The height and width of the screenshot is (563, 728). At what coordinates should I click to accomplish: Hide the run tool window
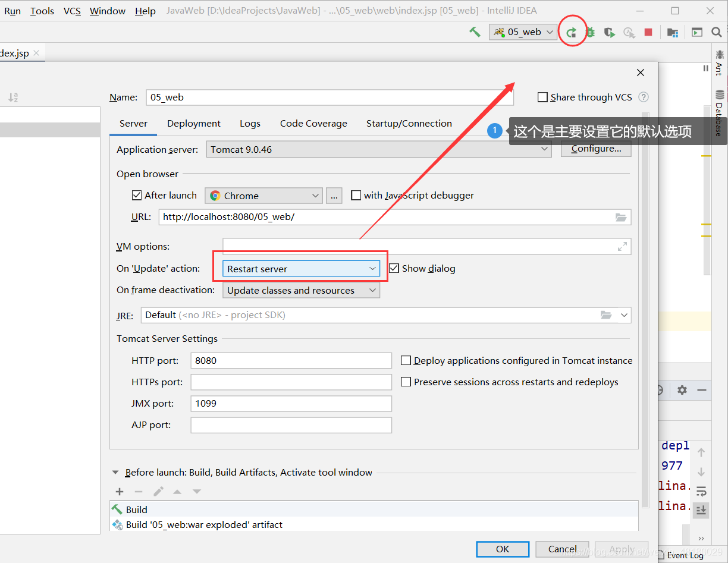click(702, 390)
